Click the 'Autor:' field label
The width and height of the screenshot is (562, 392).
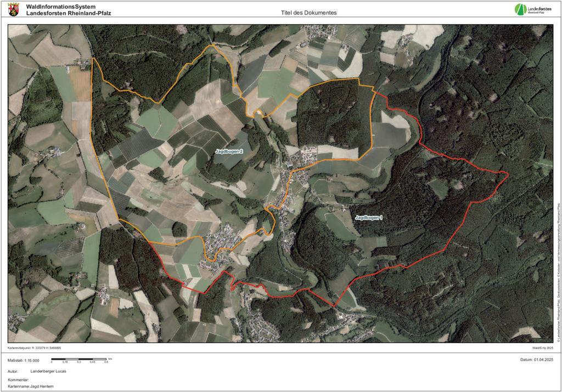tap(14, 372)
